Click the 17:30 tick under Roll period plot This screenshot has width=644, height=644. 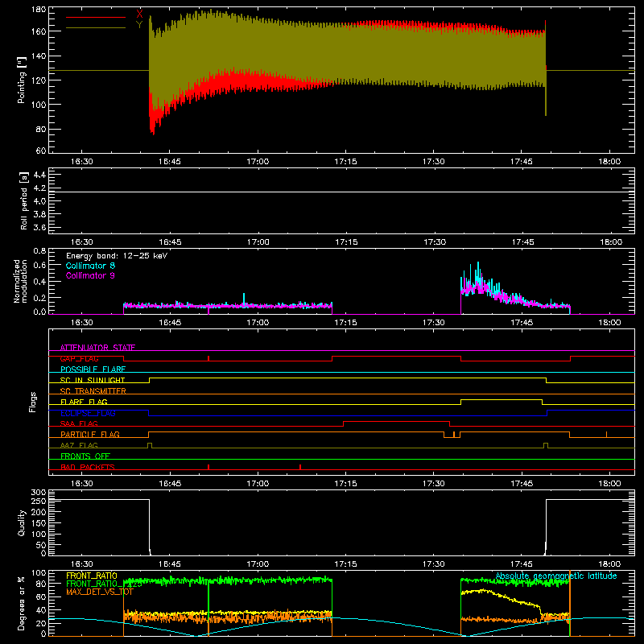[434, 242]
